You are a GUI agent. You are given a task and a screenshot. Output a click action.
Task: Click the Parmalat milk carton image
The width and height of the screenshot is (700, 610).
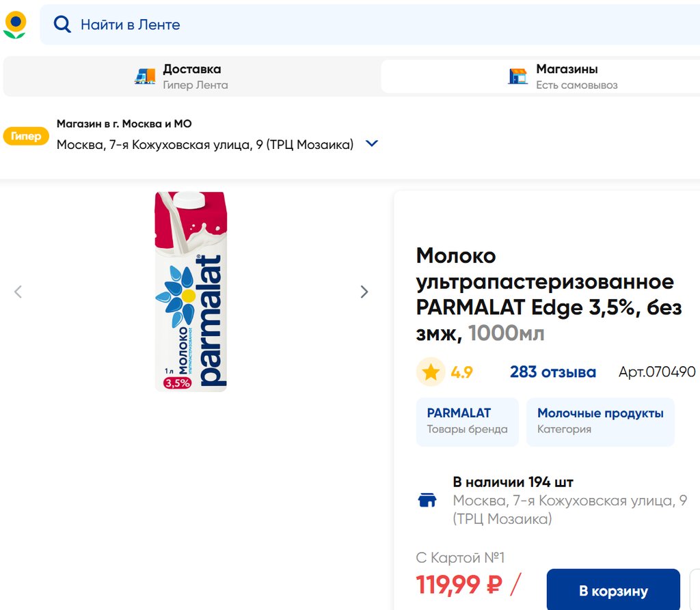tap(191, 292)
